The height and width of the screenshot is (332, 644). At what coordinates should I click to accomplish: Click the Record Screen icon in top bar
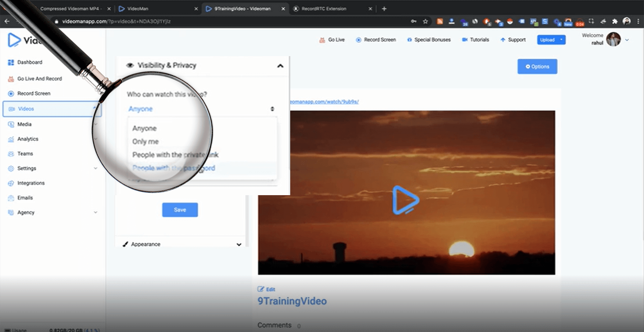(x=359, y=40)
